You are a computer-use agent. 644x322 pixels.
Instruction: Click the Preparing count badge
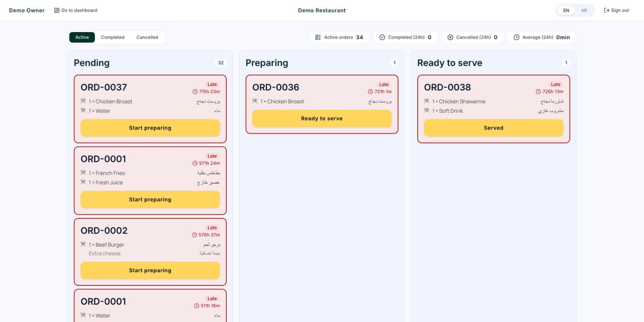click(x=394, y=63)
